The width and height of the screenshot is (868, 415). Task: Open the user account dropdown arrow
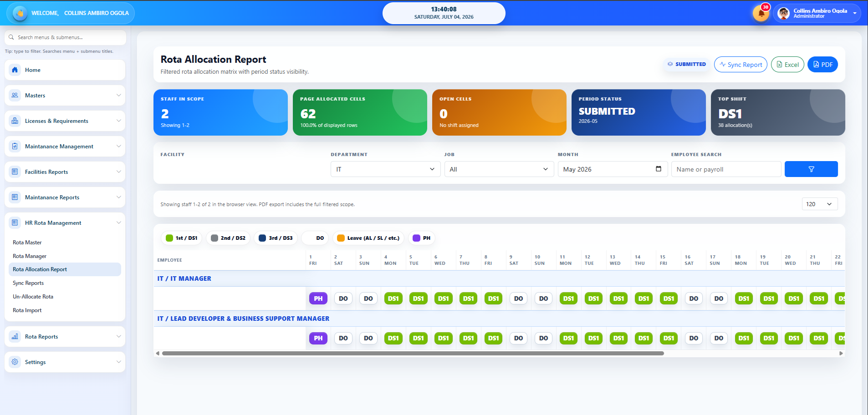click(855, 13)
